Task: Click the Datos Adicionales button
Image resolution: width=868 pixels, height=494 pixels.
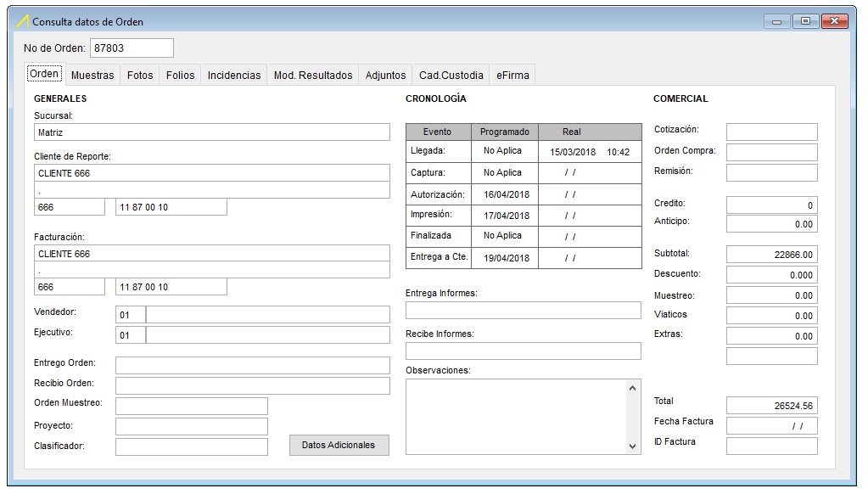Action: (x=339, y=446)
